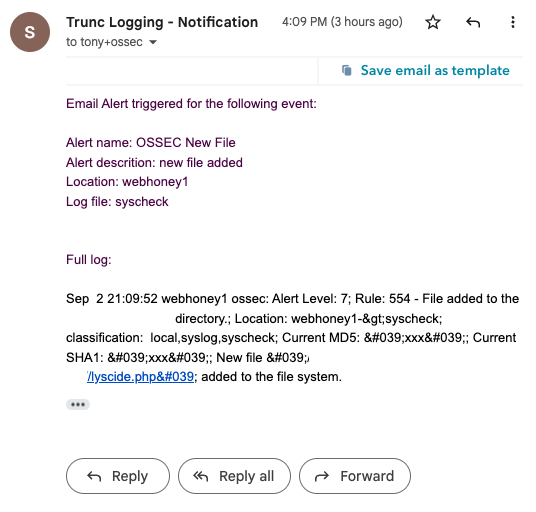Viewport: 536px width, 512px height.
Task: Click the 'to tony+ossec' recipient text
Action: click(x=104, y=42)
